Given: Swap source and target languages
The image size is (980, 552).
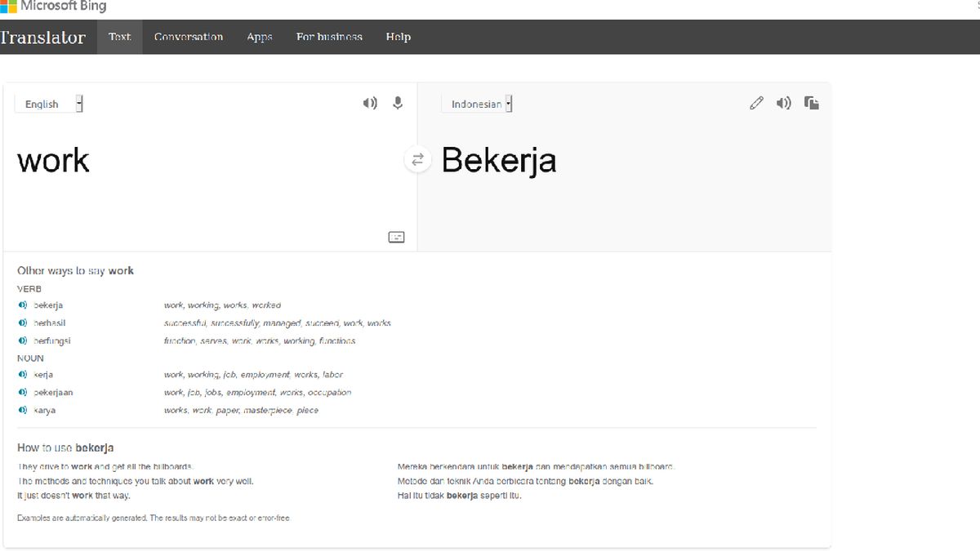Looking at the screenshot, I should [417, 160].
